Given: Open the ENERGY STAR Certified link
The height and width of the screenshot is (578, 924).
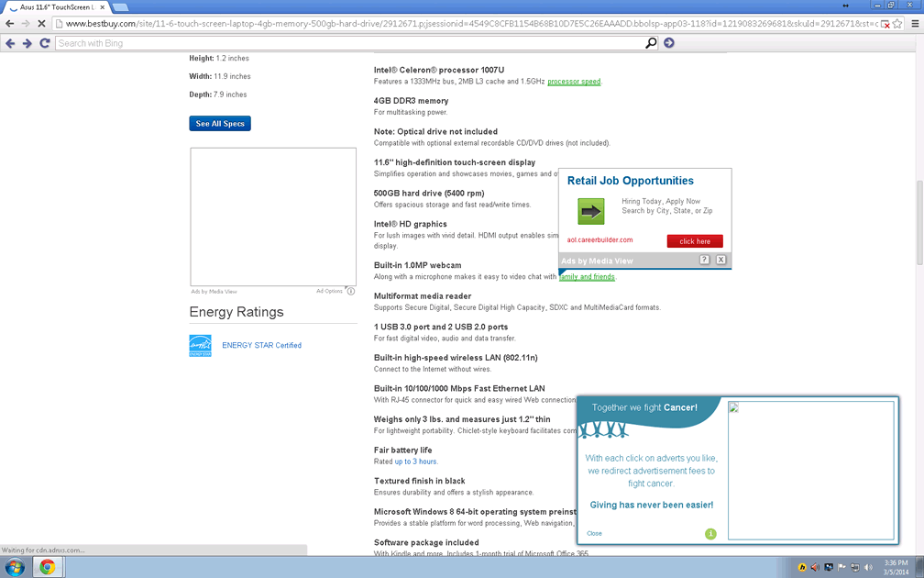Looking at the screenshot, I should [x=261, y=346].
